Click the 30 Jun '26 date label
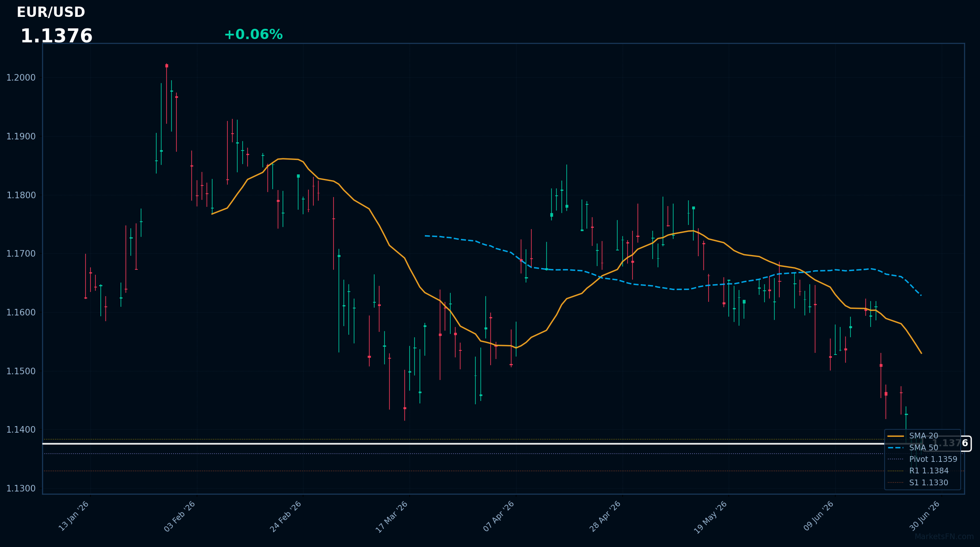The width and height of the screenshot is (980, 547). pyautogui.click(x=924, y=517)
